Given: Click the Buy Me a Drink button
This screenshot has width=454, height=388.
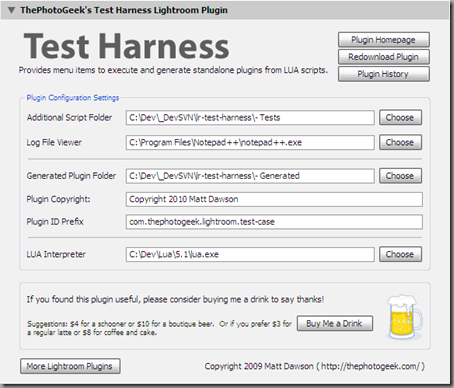Looking at the screenshot, I should point(335,323).
